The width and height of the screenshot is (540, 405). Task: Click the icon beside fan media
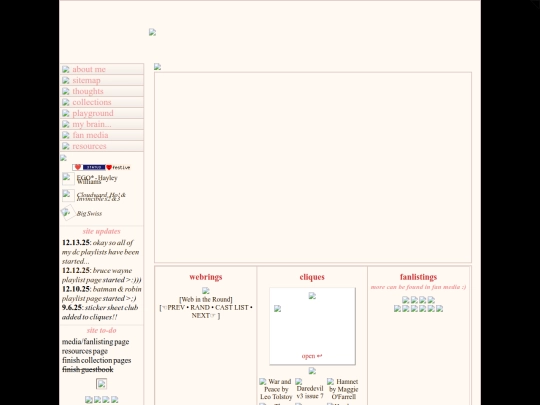click(x=66, y=135)
